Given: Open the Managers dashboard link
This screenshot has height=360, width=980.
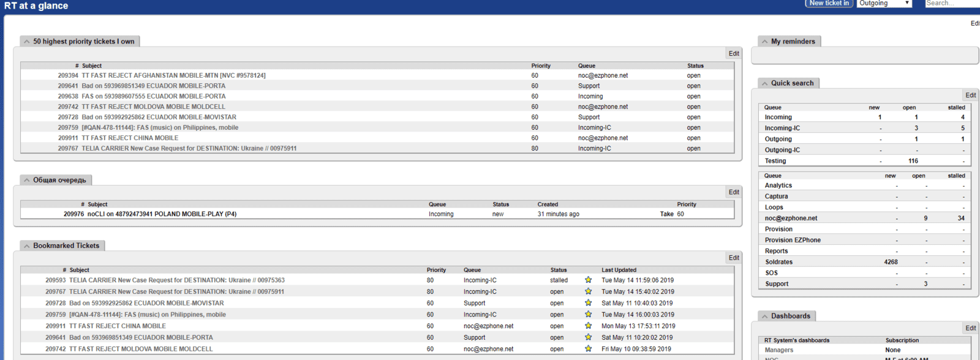Looking at the screenshot, I should (x=778, y=350).
